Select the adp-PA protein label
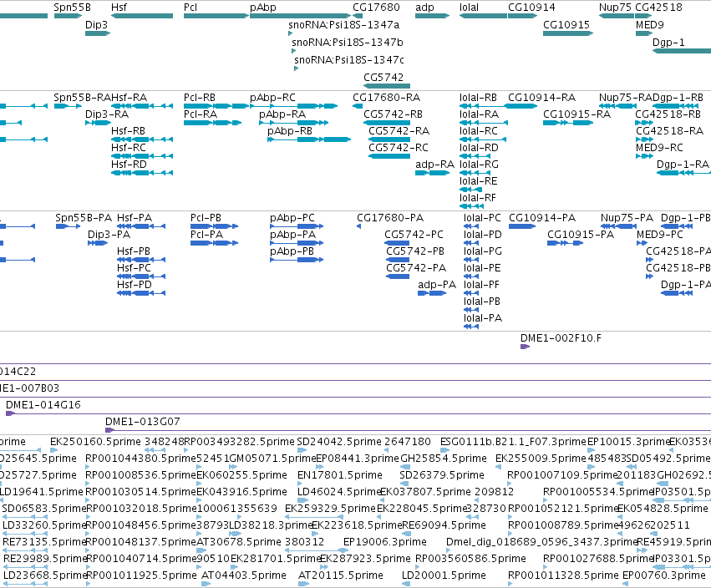 [437, 285]
